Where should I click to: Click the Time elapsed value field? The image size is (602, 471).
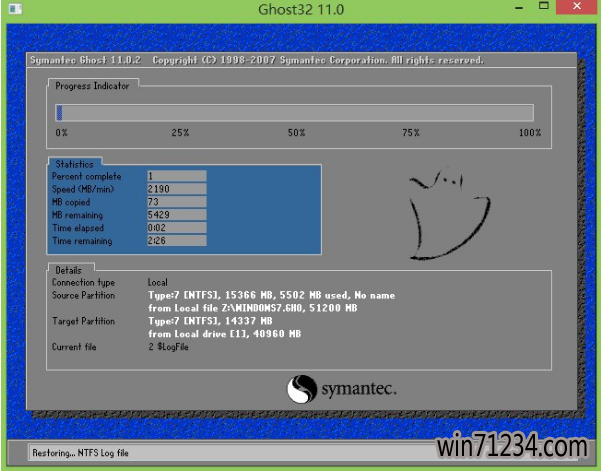pyautogui.click(x=176, y=228)
